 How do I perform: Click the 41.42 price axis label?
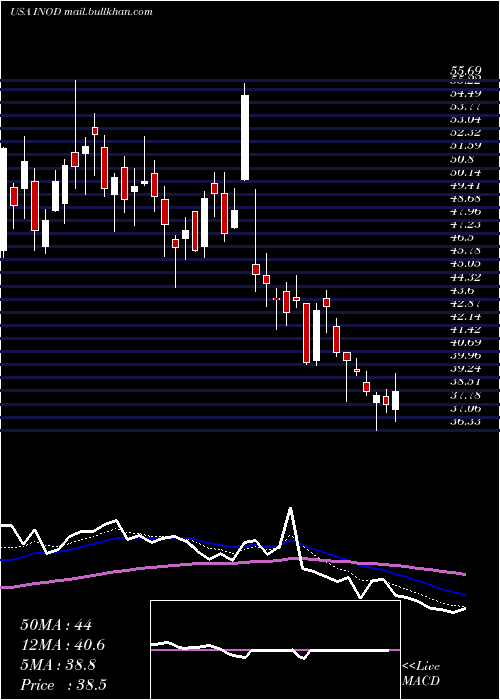click(465, 329)
